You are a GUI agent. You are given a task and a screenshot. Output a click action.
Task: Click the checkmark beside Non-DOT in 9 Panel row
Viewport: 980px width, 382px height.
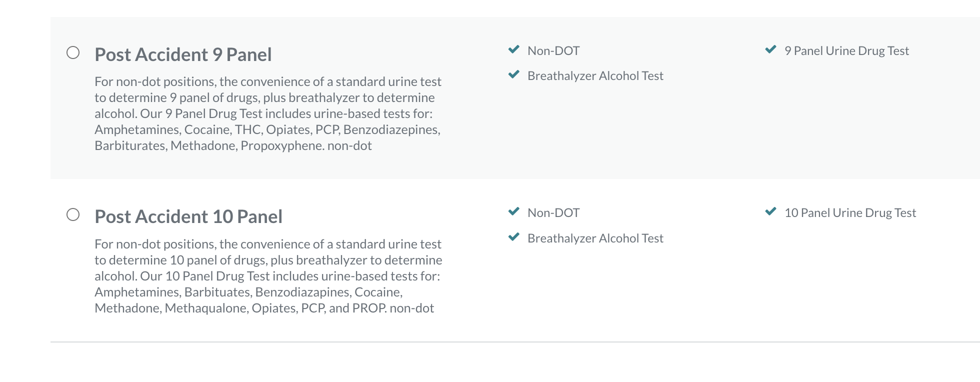click(x=513, y=49)
